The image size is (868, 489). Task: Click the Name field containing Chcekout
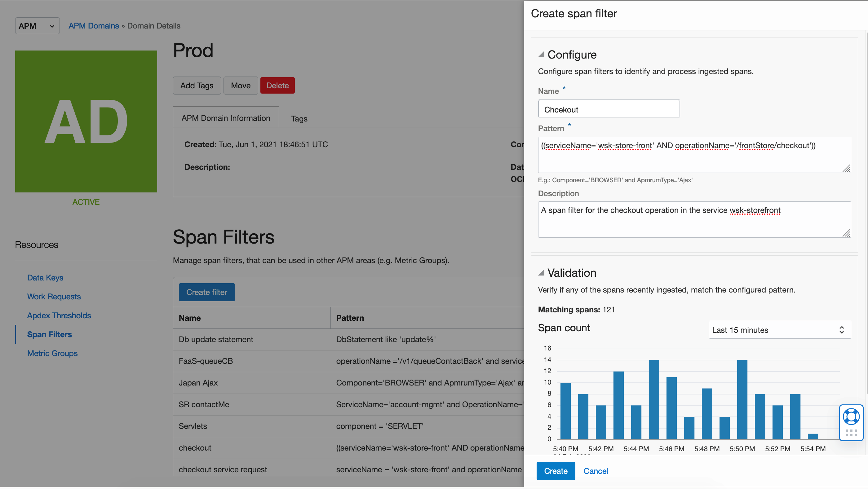coord(609,109)
